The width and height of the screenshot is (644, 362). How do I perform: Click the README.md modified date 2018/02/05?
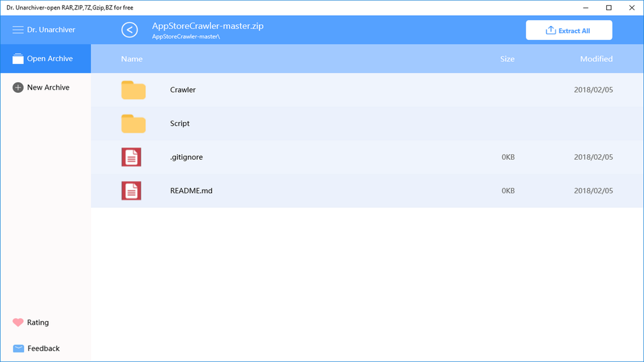click(593, 191)
